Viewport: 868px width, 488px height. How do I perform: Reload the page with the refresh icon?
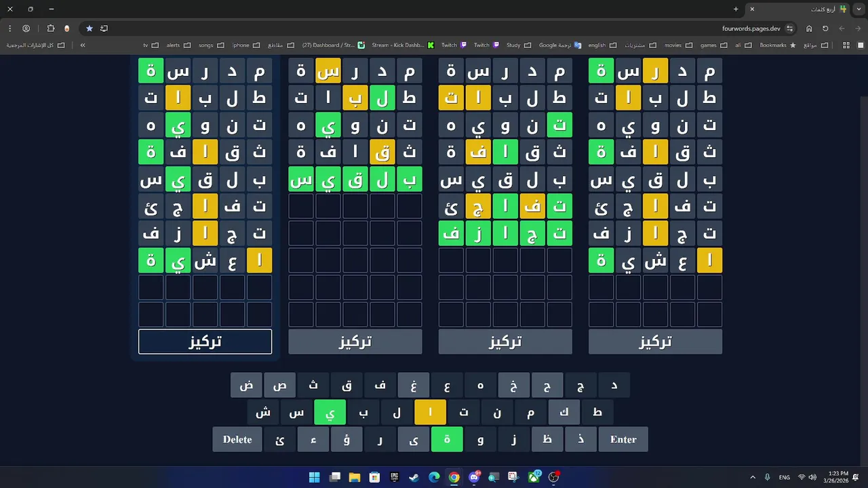(x=825, y=28)
